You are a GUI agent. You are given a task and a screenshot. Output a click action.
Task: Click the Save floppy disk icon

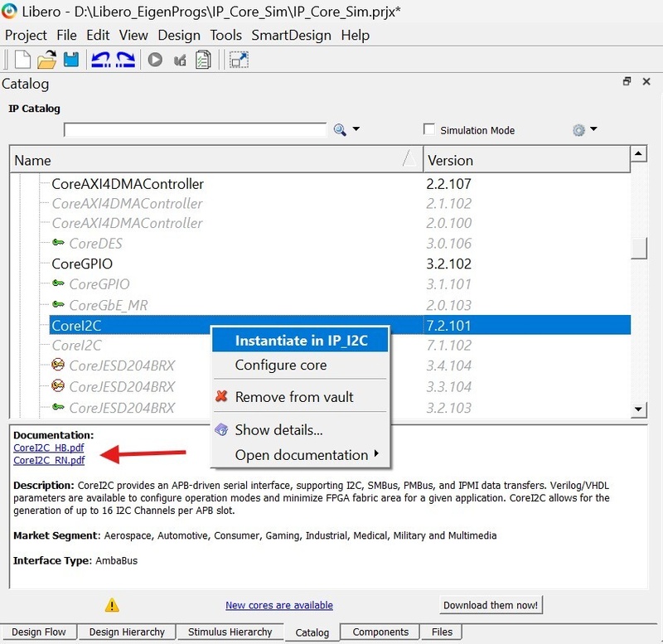tap(71, 60)
